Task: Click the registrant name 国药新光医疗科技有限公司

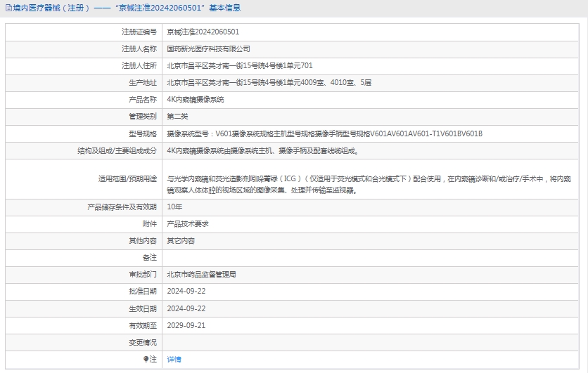Action: coord(208,49)
